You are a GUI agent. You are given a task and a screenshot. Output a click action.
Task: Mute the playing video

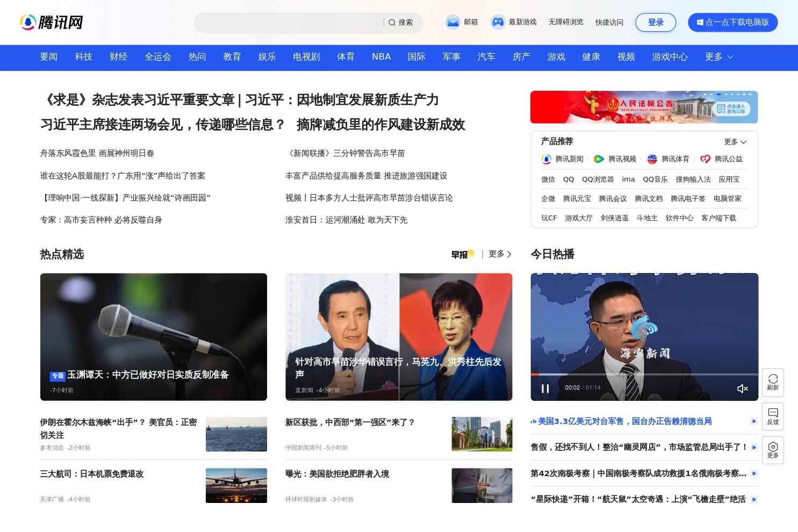743,388
